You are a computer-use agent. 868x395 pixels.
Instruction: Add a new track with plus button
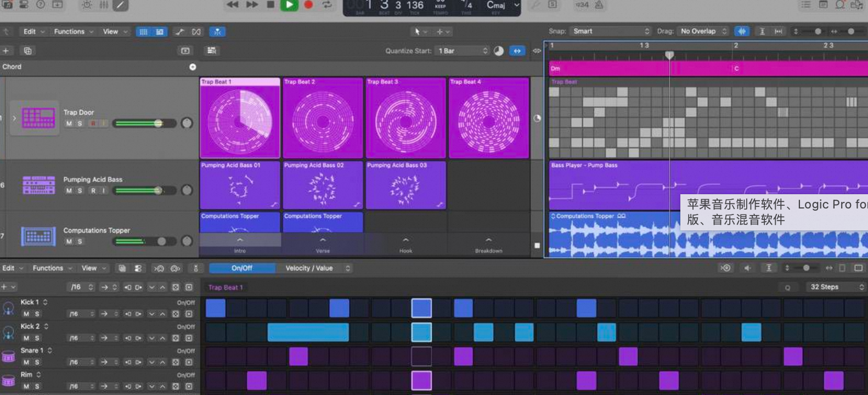tap(6, 51)
